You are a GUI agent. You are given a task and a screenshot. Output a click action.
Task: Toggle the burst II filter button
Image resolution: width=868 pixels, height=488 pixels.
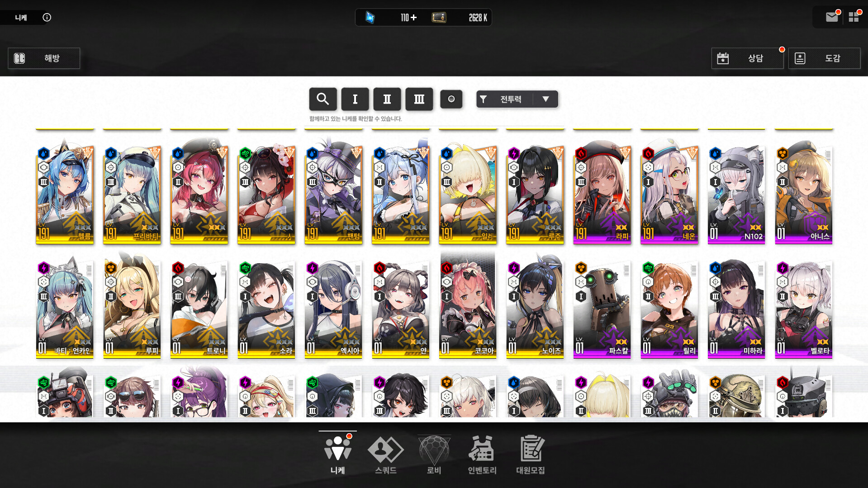[x=387, y=99]
